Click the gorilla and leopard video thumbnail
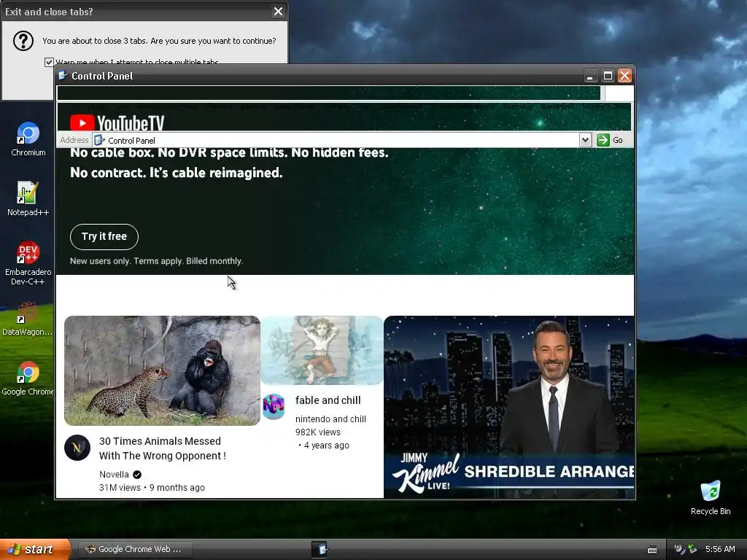The height and width of the screenshot is (560, 747). pos(162,370)
